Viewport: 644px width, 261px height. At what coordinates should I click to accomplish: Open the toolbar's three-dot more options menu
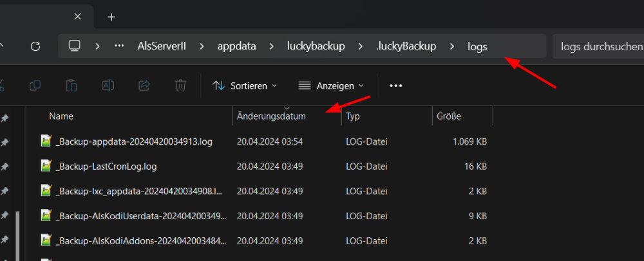395,85
